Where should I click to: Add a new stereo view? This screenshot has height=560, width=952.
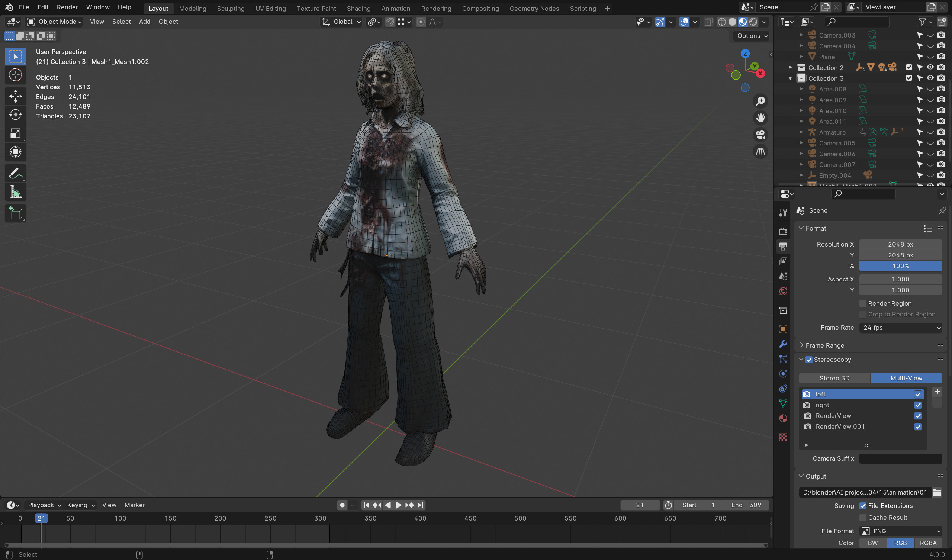(x=937, y=392)
